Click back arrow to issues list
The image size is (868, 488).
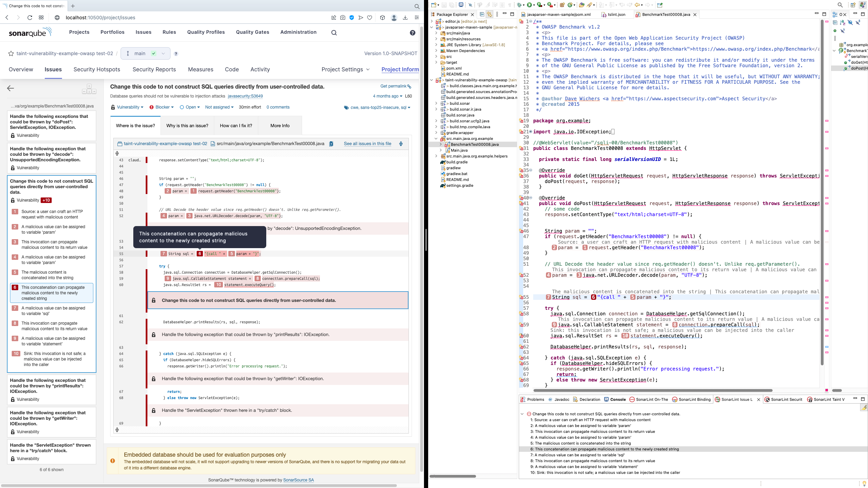10,88
